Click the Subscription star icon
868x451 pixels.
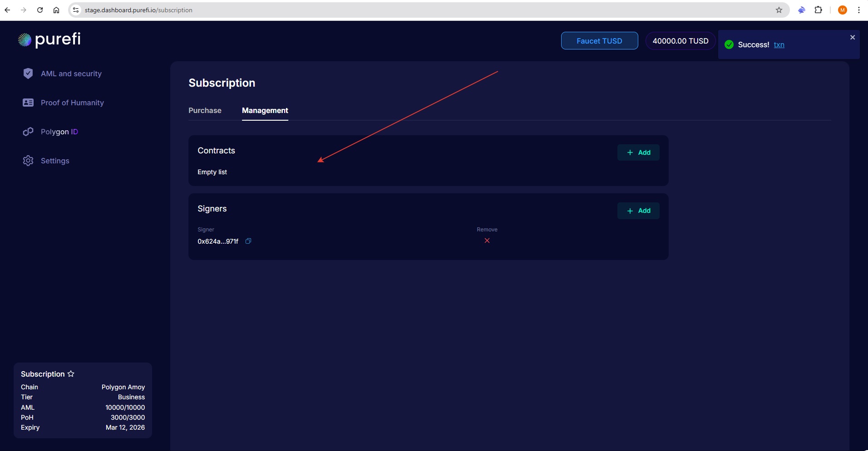71,374
